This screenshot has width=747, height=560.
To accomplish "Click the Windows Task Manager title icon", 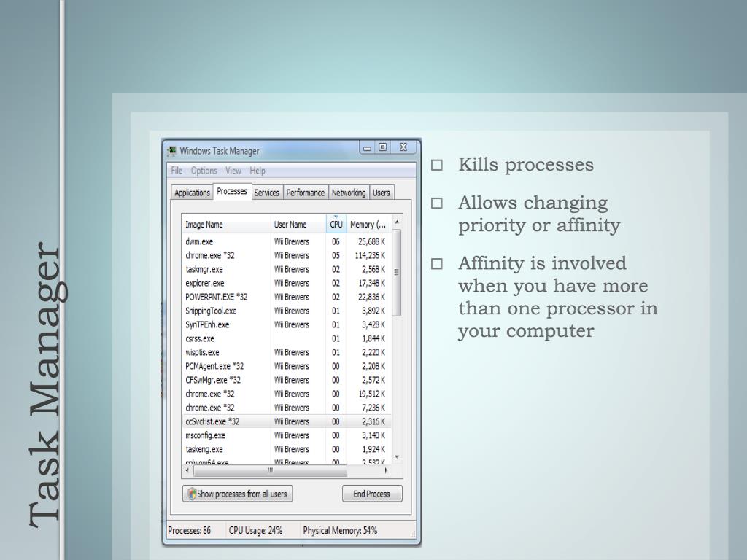I will (x=172, y=151).
